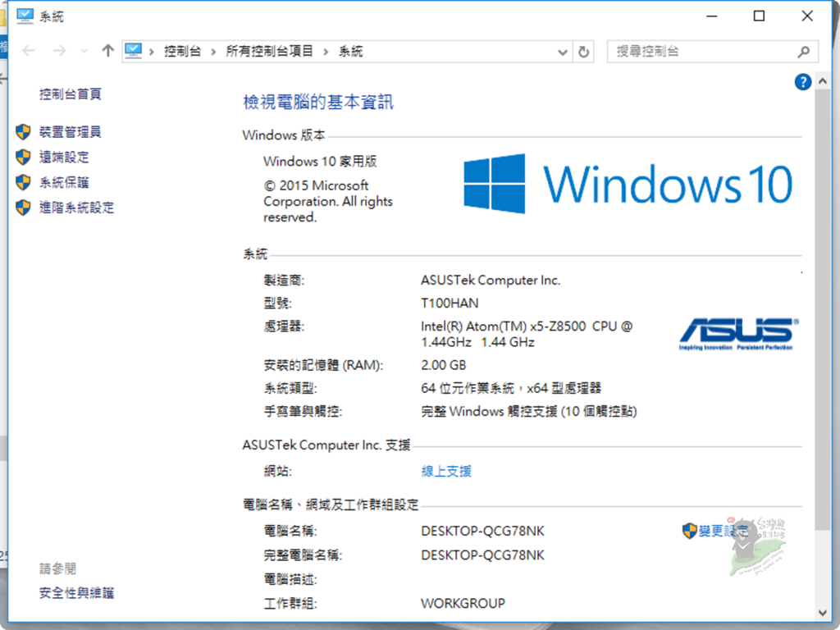Open the address bar history dropdown
This screenshot has height=630, width=840.
coord(563,52)
